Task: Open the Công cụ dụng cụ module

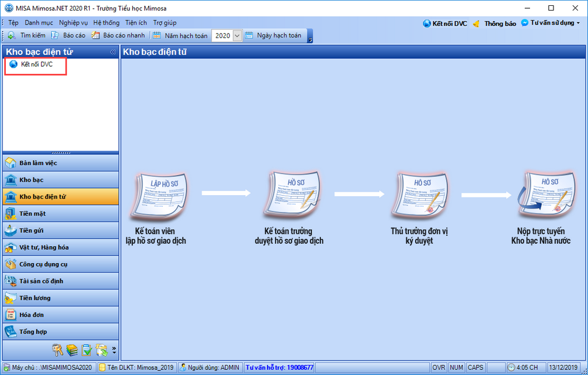Action: click(61, 264)
